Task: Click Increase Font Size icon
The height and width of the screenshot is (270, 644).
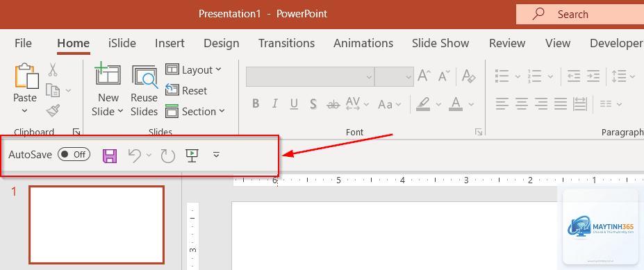Action: [x=424, y=76]
